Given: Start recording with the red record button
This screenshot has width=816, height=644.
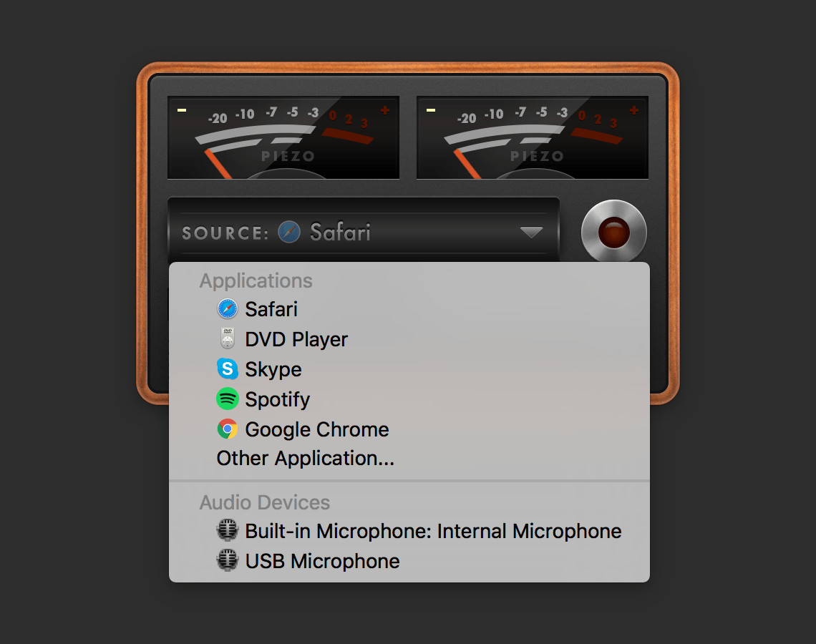Looking at the screenshot, I should 613,232.
